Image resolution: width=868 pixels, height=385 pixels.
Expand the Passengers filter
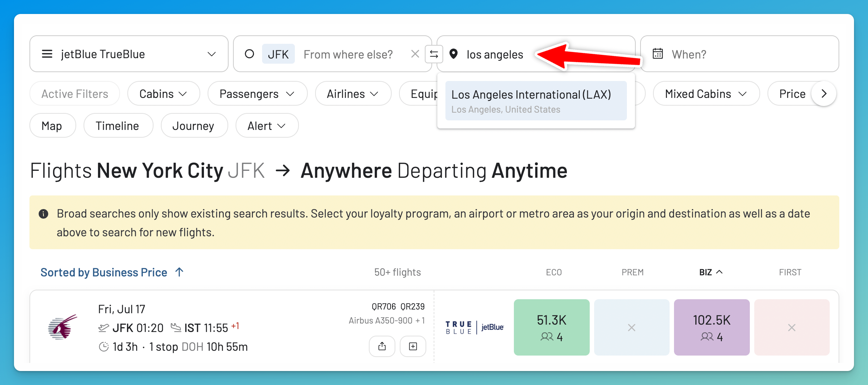(x=257, y=94)
